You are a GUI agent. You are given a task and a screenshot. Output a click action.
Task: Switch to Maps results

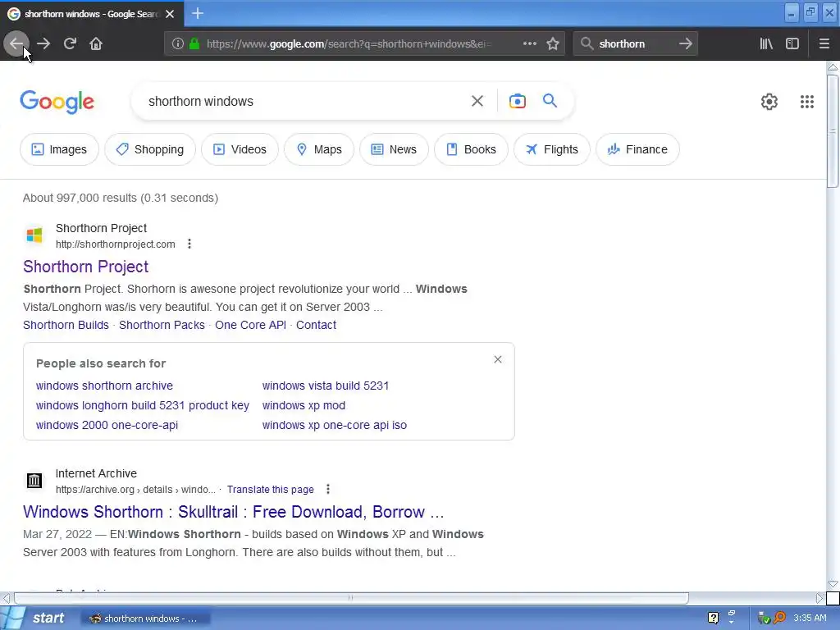point(319,149)
